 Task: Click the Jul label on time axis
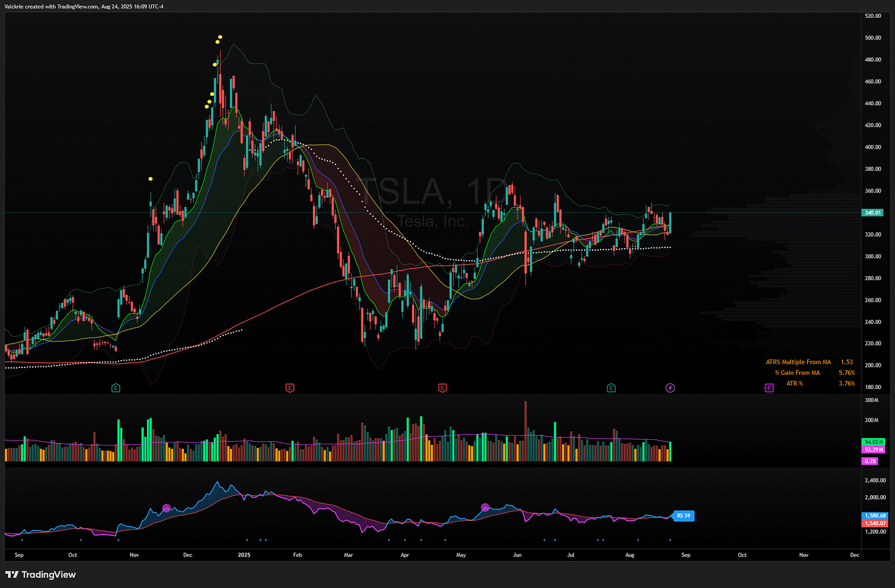(x=571, y=555)
